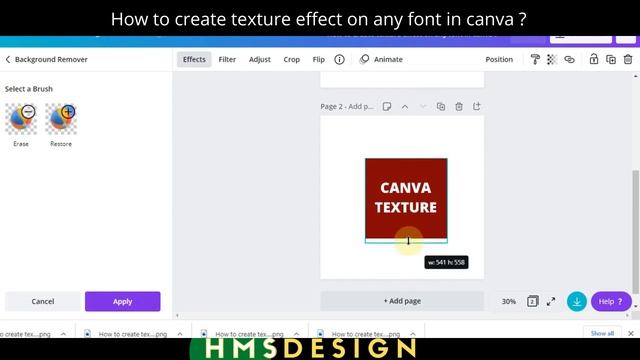640x360 pixels.
Task: Move Page 2 up with chevron
Action: point(404,107)
